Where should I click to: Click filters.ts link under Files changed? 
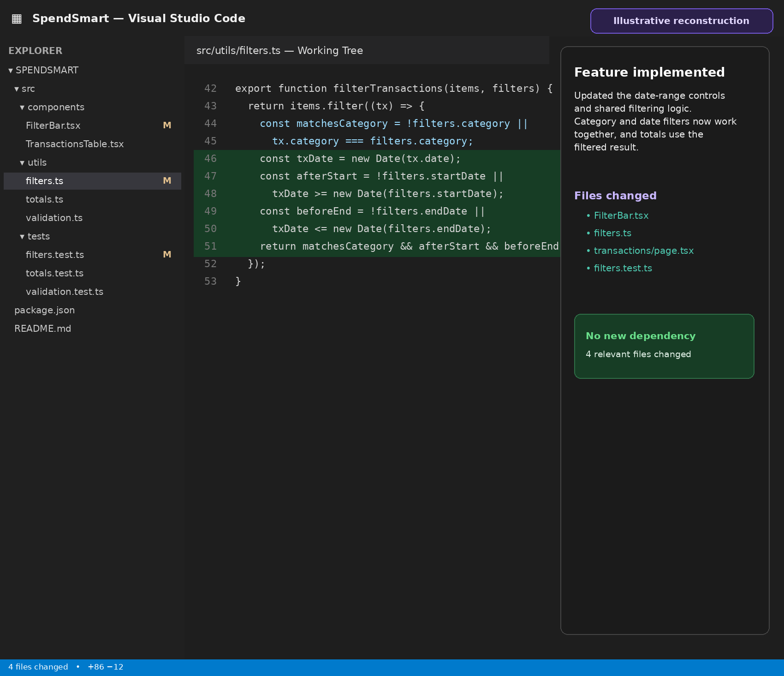(x=612, y=233)
